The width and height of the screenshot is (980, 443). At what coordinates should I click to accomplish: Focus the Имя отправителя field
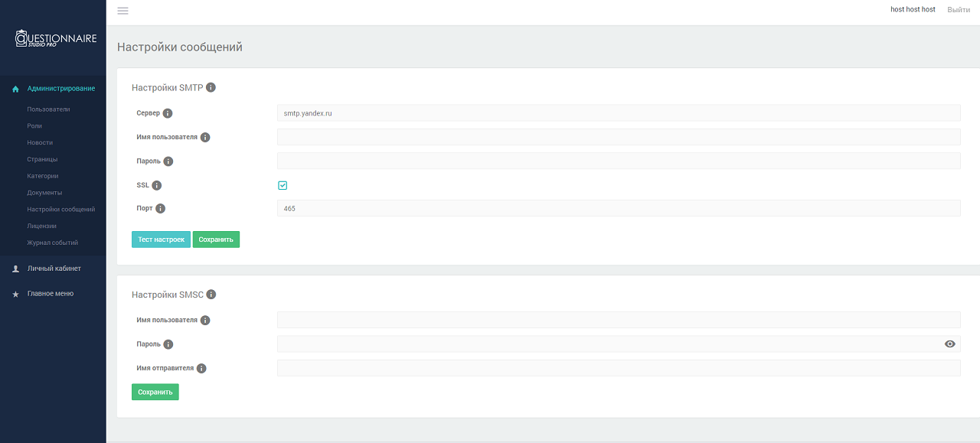(x=619, y=368)
